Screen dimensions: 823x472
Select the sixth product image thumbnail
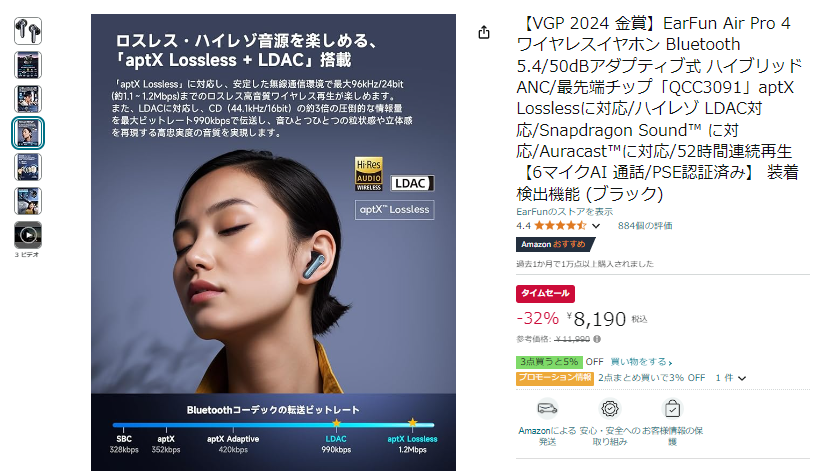click(28, 201)
